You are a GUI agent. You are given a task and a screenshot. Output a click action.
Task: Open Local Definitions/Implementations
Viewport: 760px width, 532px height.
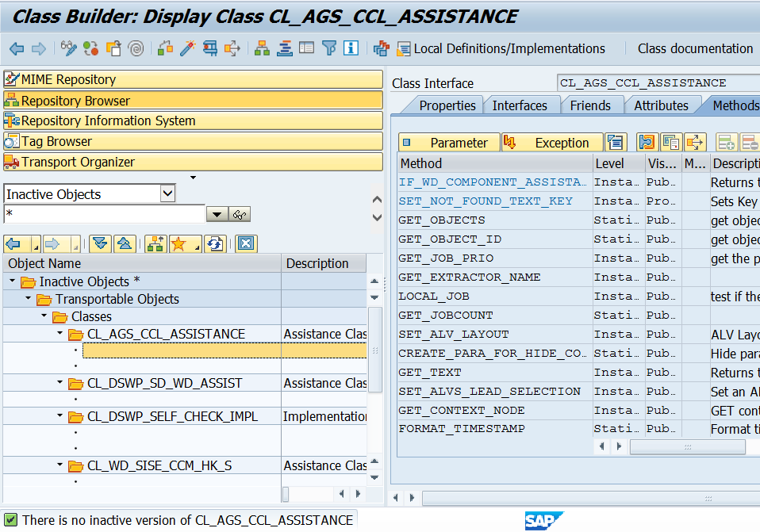(x=501, y=48)
